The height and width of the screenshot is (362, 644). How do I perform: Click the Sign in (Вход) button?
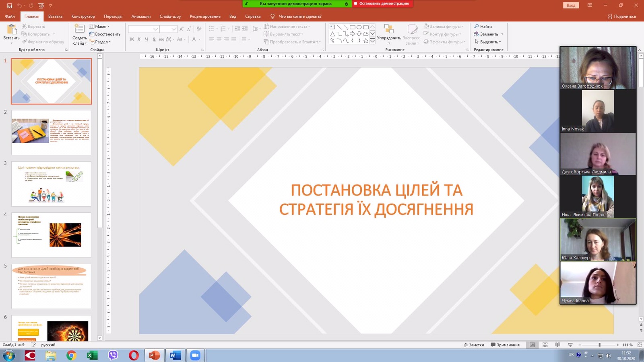coord(571,5)
